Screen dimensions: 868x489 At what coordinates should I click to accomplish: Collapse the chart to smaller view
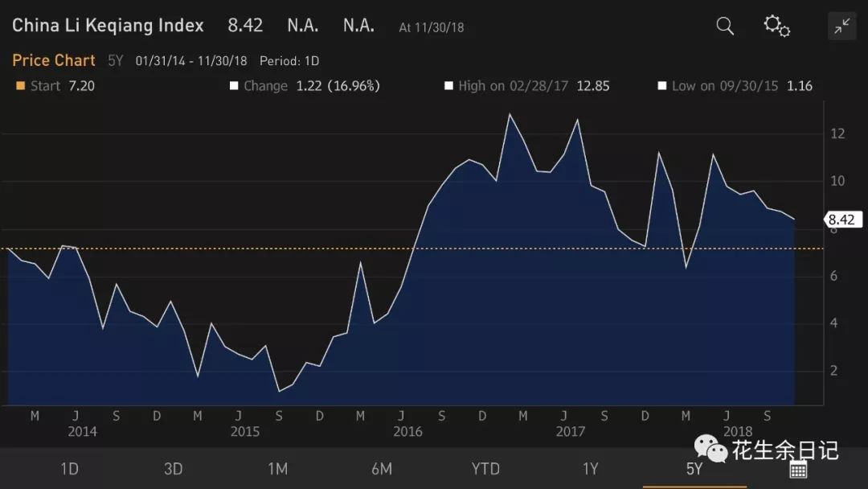click(841, 25)
